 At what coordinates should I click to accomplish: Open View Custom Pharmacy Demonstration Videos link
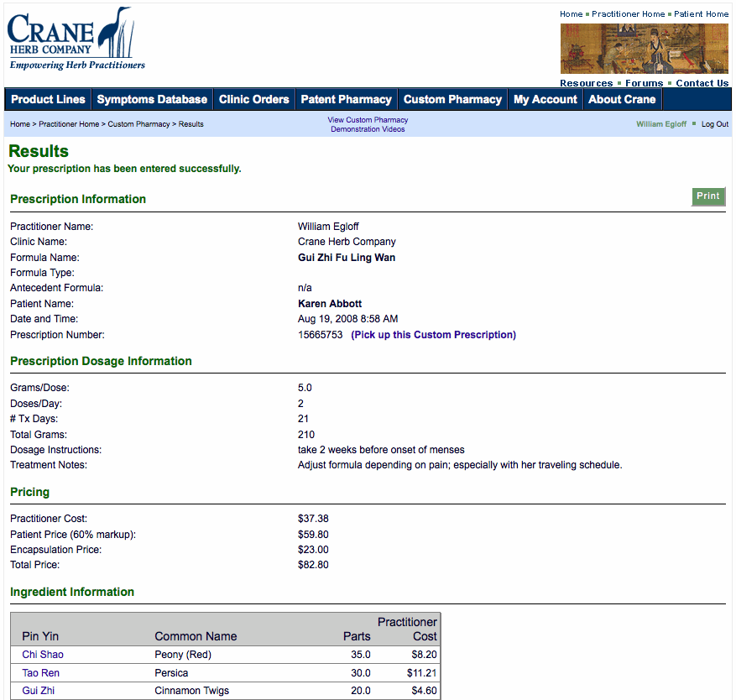(368, 124)
